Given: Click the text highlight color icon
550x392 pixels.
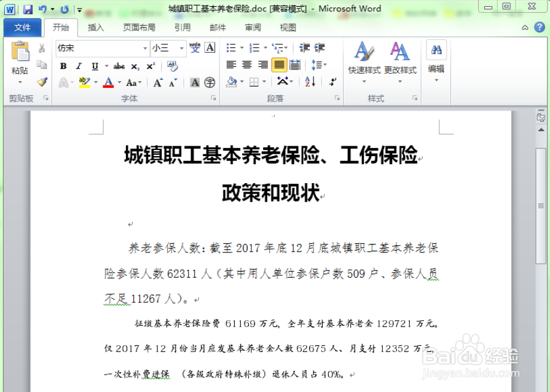Looking at the screenshot, I should 84,81.
